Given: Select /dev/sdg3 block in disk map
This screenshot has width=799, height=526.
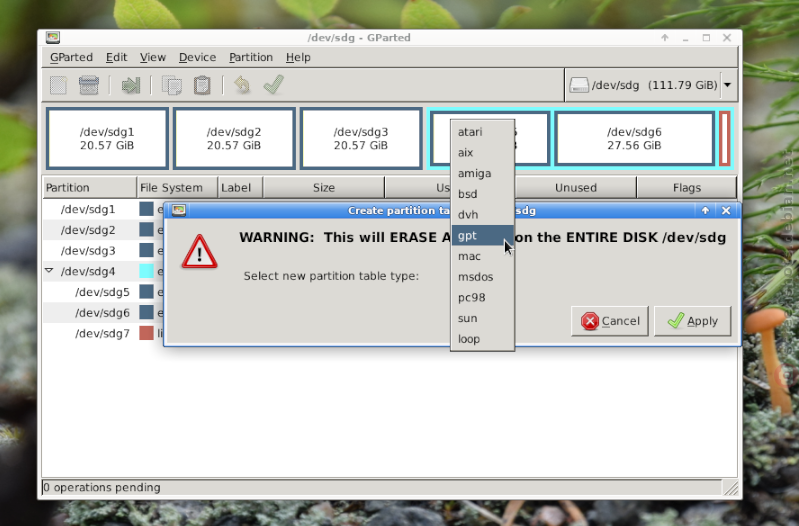Looking at the screenshot, I should click(x=361, y=139).
